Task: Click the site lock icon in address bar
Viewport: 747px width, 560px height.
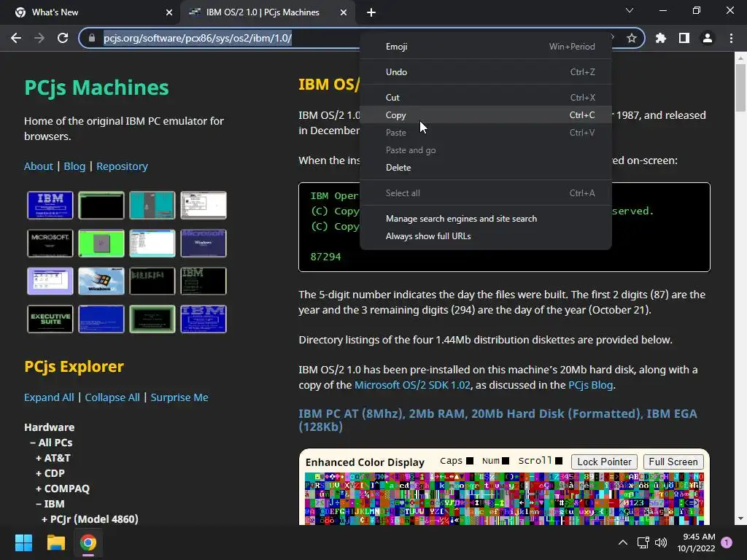Action: [92, 38]
